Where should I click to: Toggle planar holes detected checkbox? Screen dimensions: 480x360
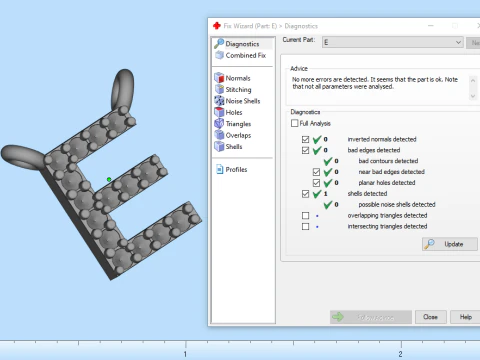[316, 183]
